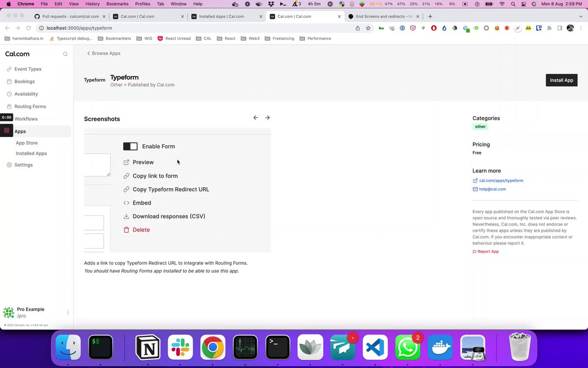588x368 pixels.
Task: Open hariombalhara.in bookmark
Action: click(24, 39)
